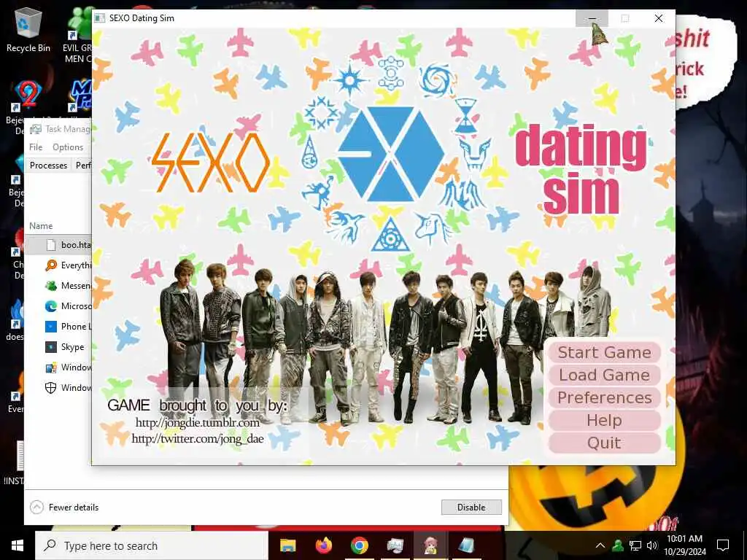Sort Task Manager list by Name column
747x560 pixels.
(41, 226)
